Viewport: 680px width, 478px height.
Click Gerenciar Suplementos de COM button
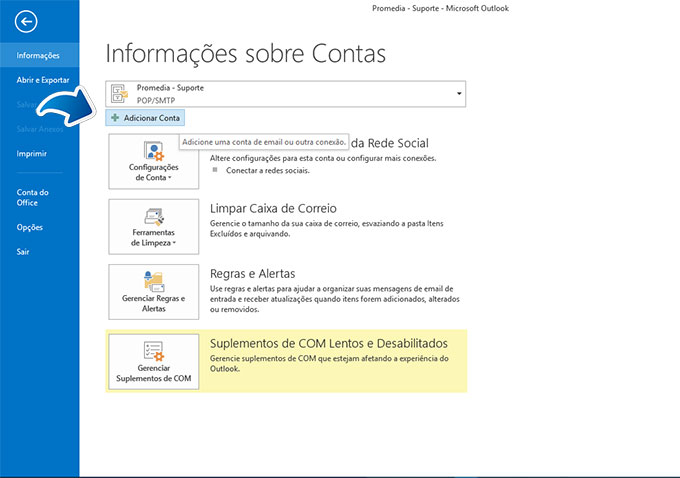coord(154,361)
